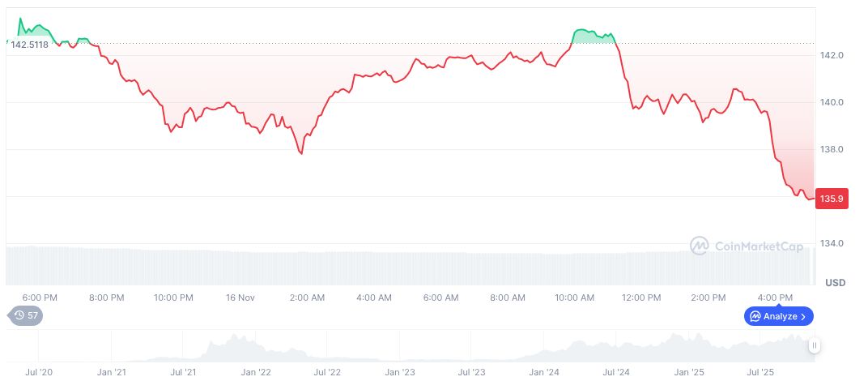
Task: Expand the Analyze button chevron arrow
Action: [x=803, y=316]
